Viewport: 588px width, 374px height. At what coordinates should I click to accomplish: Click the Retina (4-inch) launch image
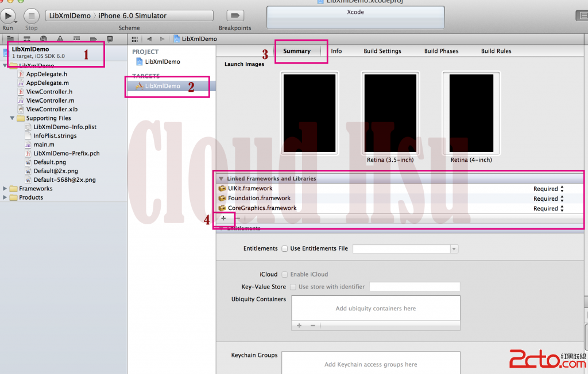coord(471,113)
